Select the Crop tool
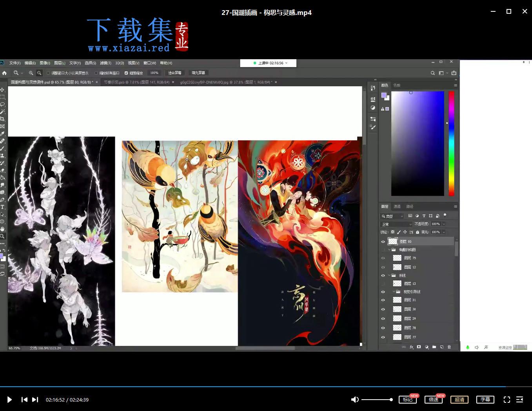This screenshot has height=411, width=532. (2, 119)
